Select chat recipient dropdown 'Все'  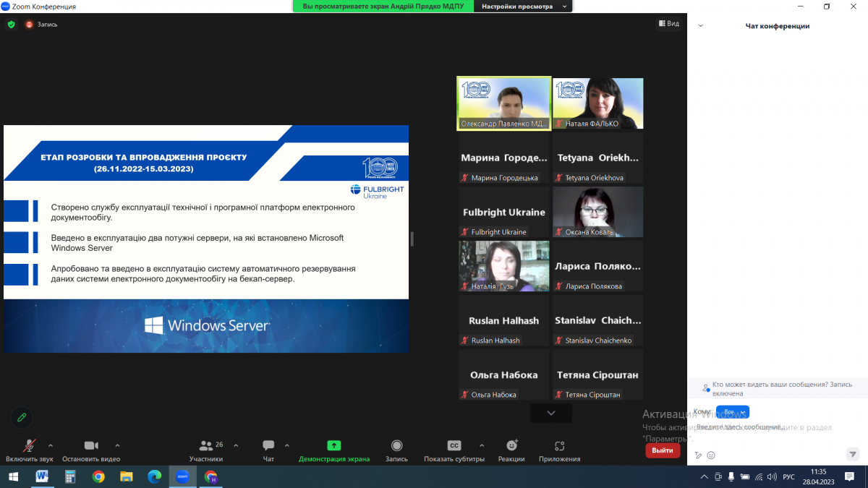tap(732, 412)
